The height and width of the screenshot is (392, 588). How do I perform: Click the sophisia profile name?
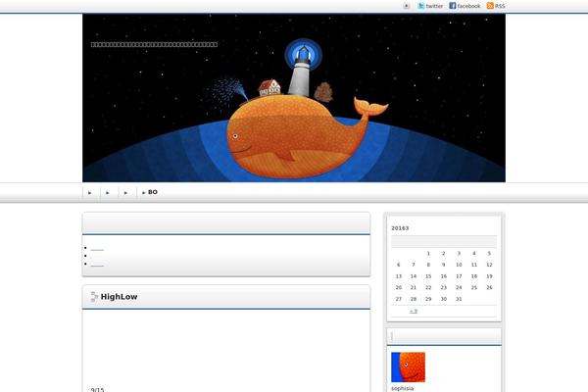pyautogui.click(x=403, y=388)
